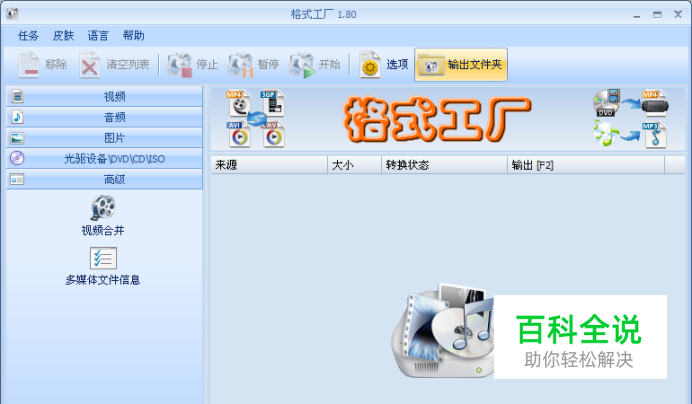Viewport: 692px width, 404px height.
Task: Open the 帮助 menu
Action: (x=133, y=36)
